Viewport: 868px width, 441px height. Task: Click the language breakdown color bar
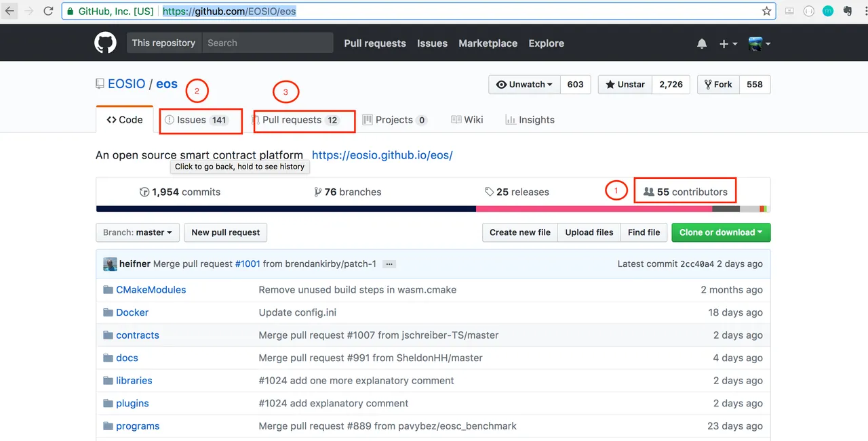(x=433, y=209)
